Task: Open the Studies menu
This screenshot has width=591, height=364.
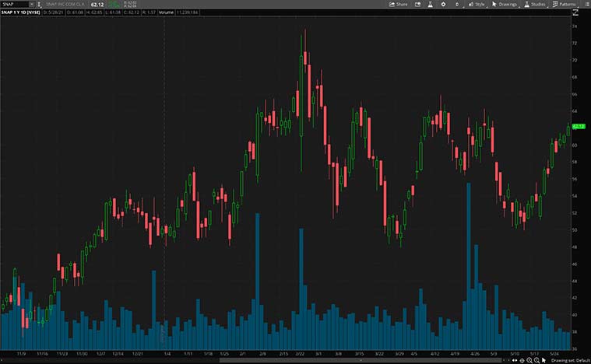Action: 535,4
